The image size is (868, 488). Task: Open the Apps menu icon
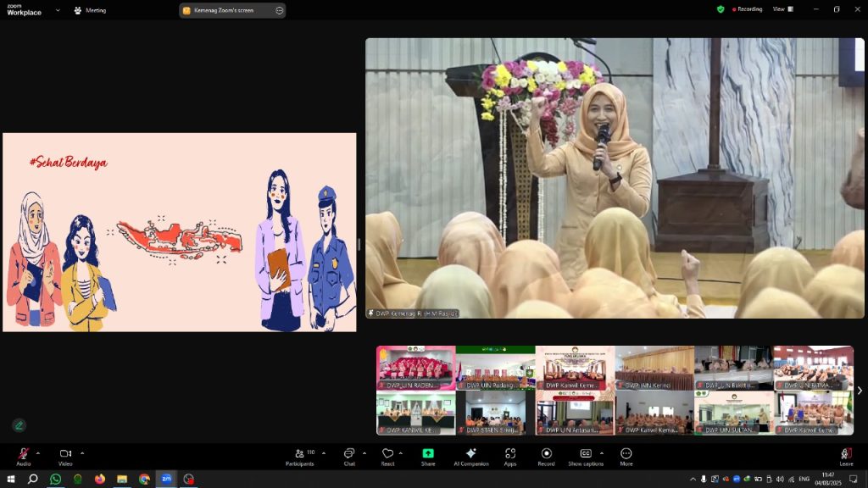(x=510, y=455)
